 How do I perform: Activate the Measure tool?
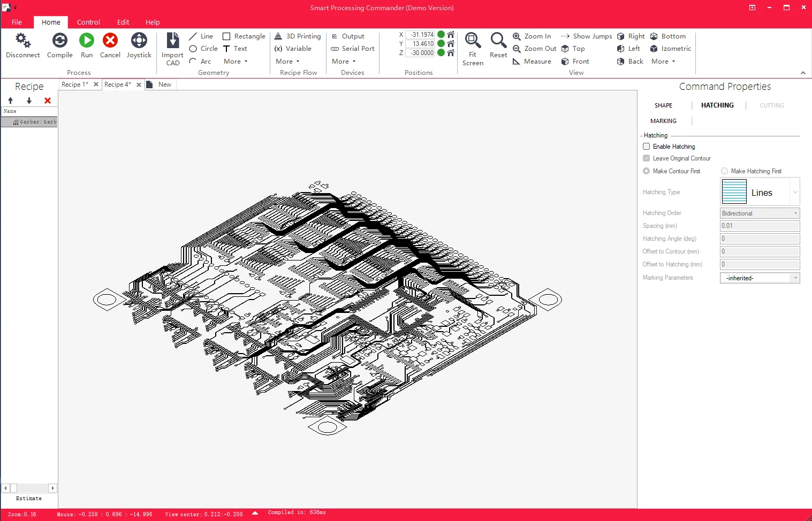pos(532,62)
